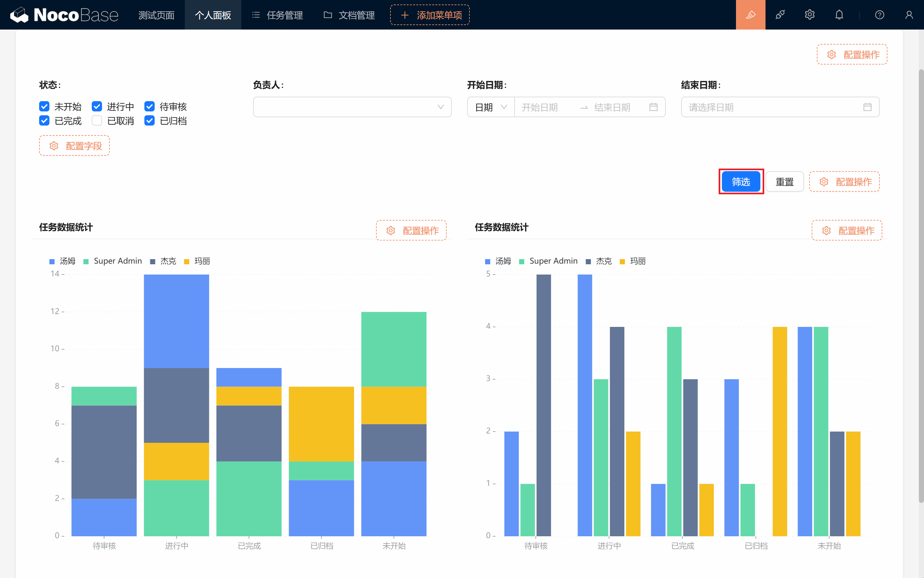Click gear icon in left chart 配置操作
The height and width of the screenshot is (578, 924).
tap(390, 231)
